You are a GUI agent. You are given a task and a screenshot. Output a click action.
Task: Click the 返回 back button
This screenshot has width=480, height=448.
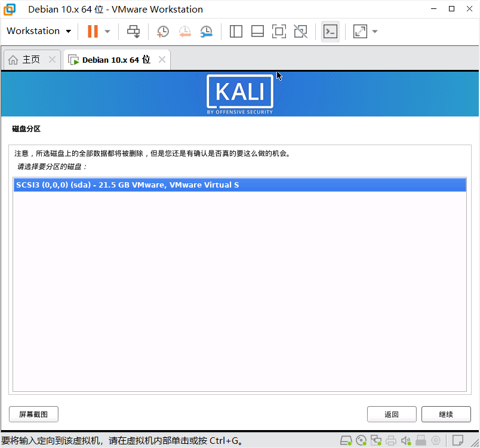(392, 415)
